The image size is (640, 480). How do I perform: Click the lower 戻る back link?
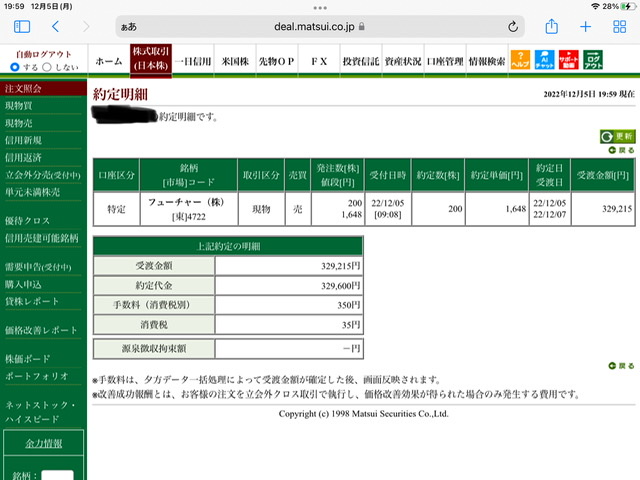[x=621, y=366]
